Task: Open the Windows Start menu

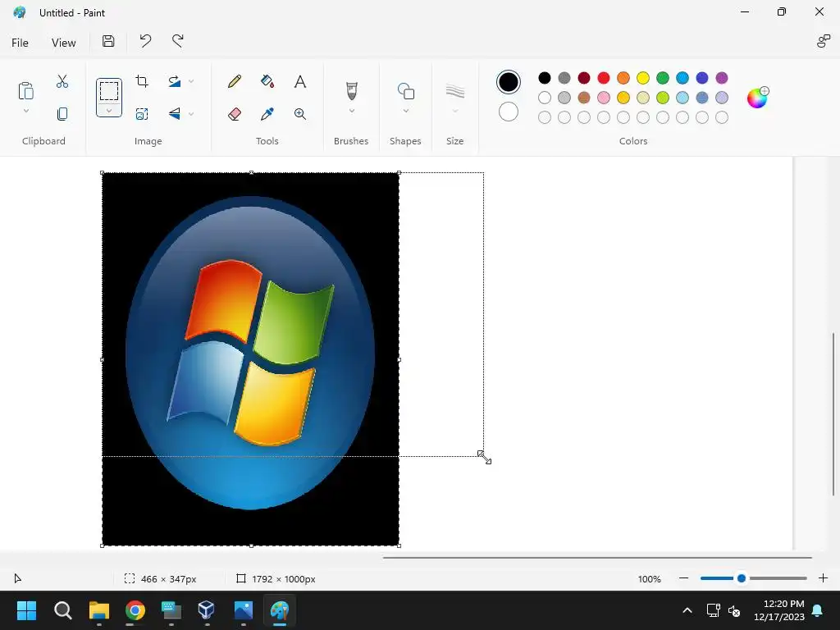Action: click(x=26, y=610)
